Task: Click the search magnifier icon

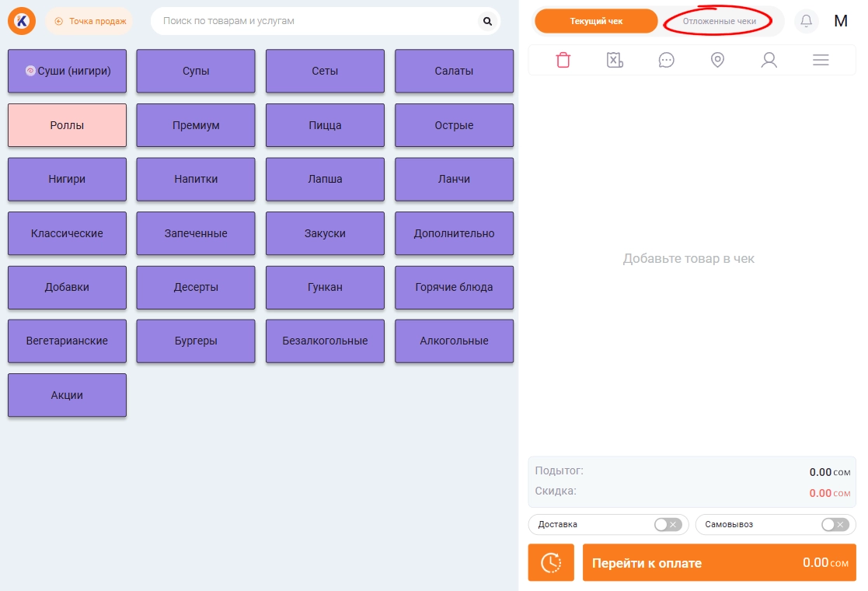Action: click(x=487, y=21)
